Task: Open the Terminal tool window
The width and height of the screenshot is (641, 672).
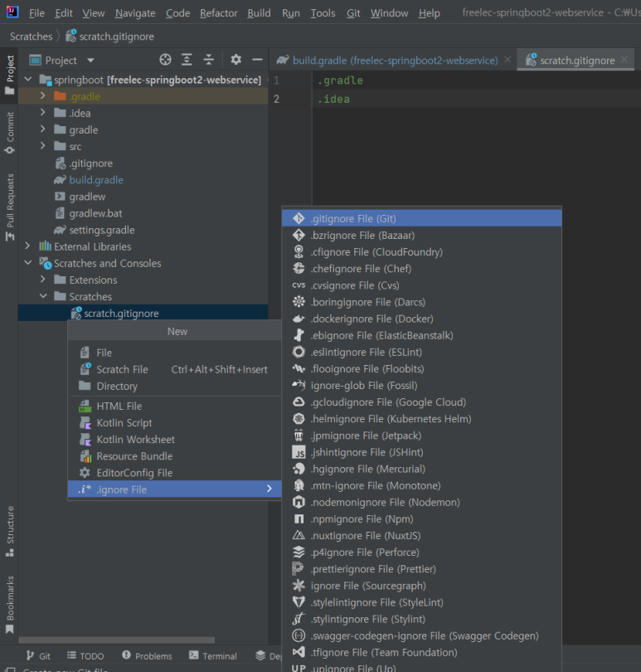Action: (213, 655)
